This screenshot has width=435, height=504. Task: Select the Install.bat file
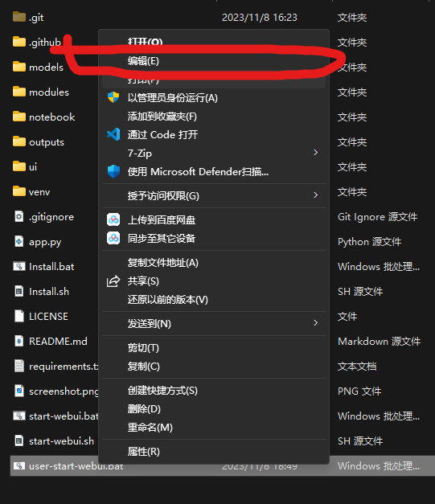coord(43,266)
